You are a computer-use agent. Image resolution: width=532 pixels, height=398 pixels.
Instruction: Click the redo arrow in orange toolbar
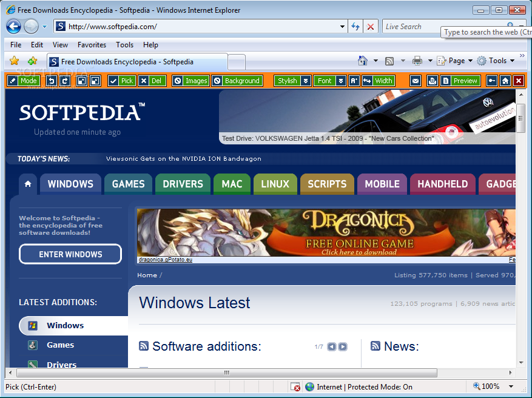pos(65,81)
